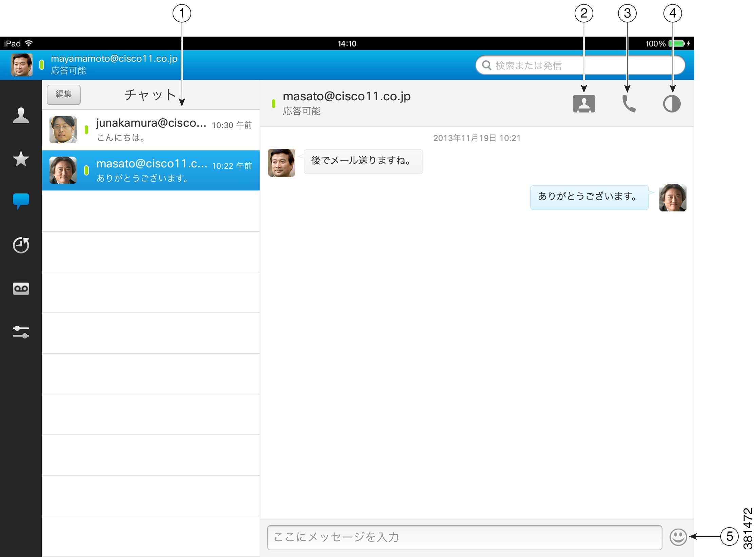Screen dimensions: 756x557
Task: Open Voicemail with the tape icon
Action: [20, 289]
